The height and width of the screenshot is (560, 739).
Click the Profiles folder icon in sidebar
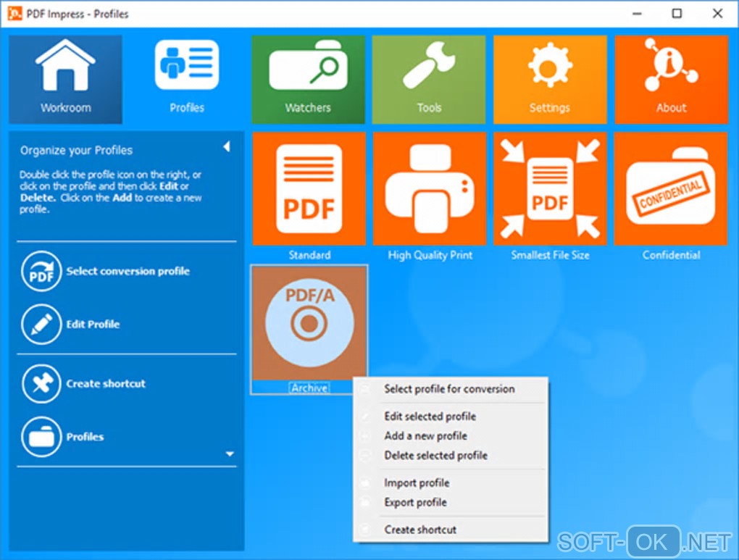click(41, 437)
